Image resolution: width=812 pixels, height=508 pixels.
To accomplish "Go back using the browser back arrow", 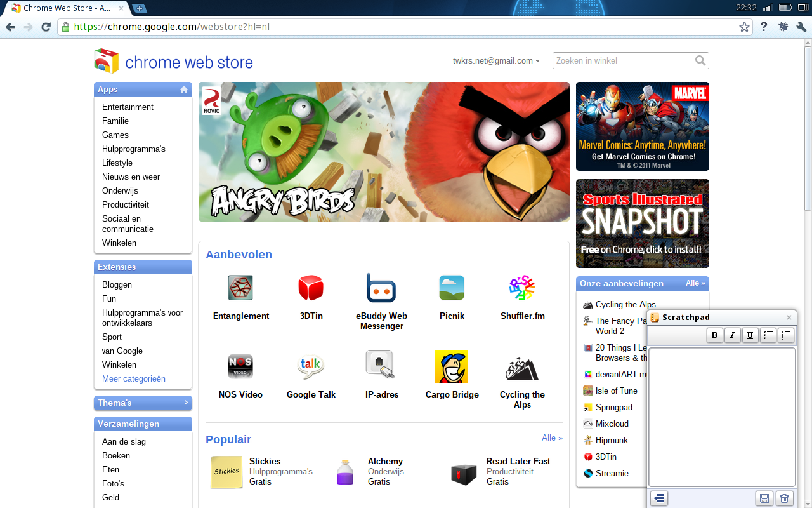I will [x=10, y=27].
